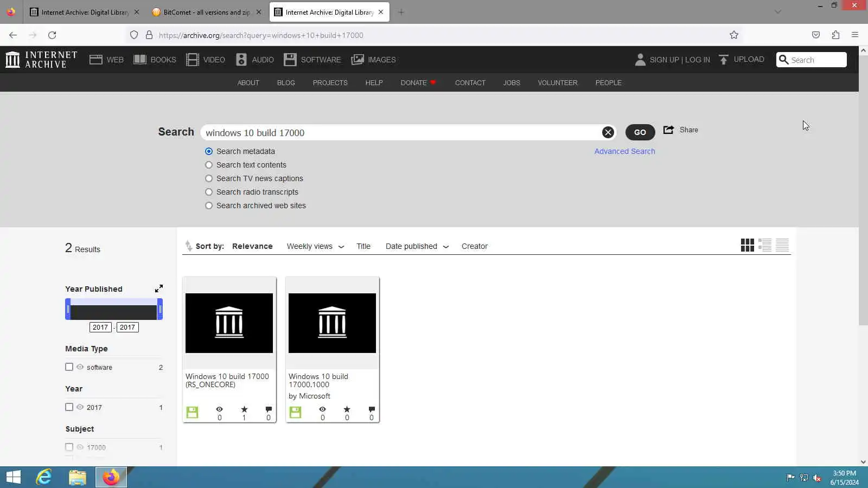Click the user account avatar icon
Viewport: 868px width, 488px height.
click(640, 60)
